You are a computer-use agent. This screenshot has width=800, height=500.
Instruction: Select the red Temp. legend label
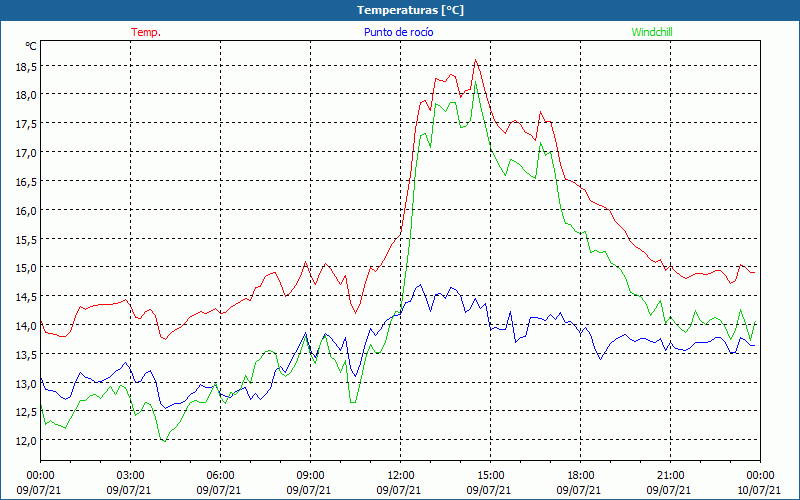pos(146,32)
